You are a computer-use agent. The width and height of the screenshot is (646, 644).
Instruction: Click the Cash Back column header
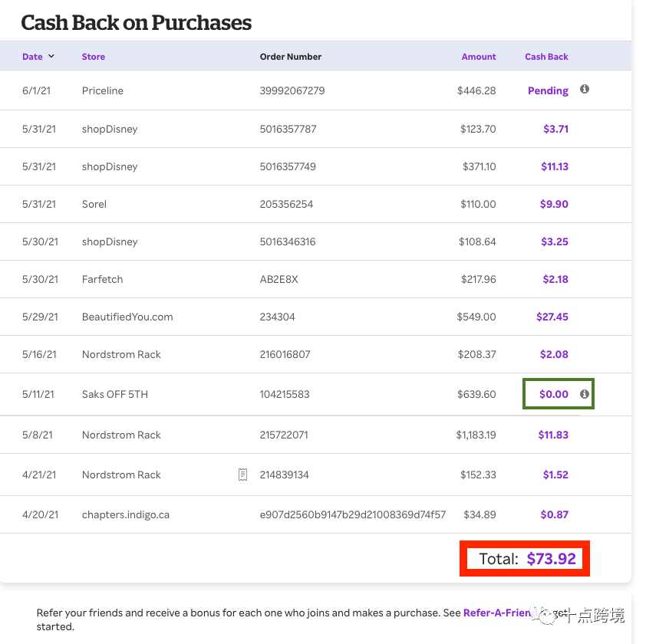tap(546, 57)
